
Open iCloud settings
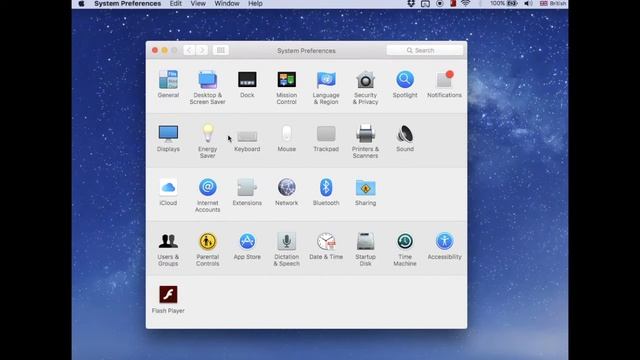coord(168,192)
